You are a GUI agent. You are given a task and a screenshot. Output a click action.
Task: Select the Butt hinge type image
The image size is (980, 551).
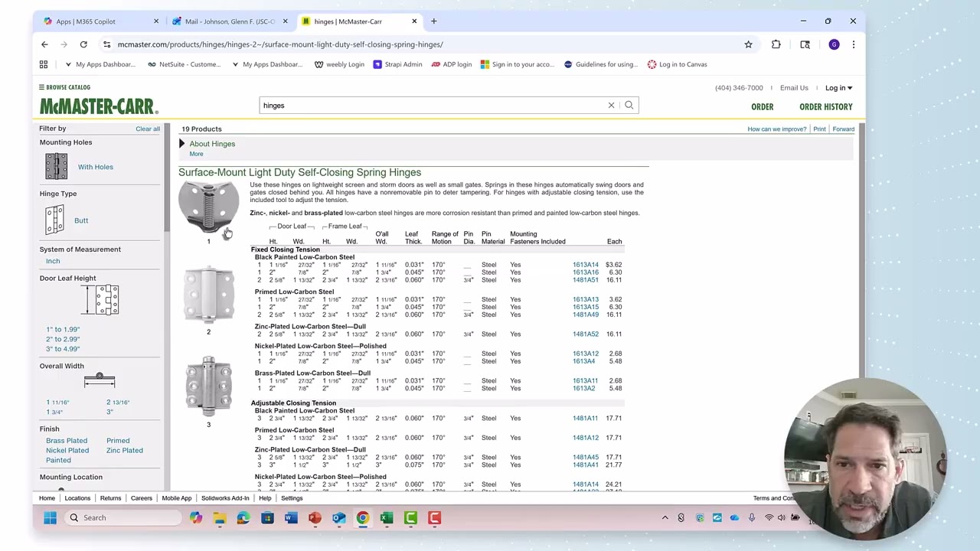coord(55,220)
